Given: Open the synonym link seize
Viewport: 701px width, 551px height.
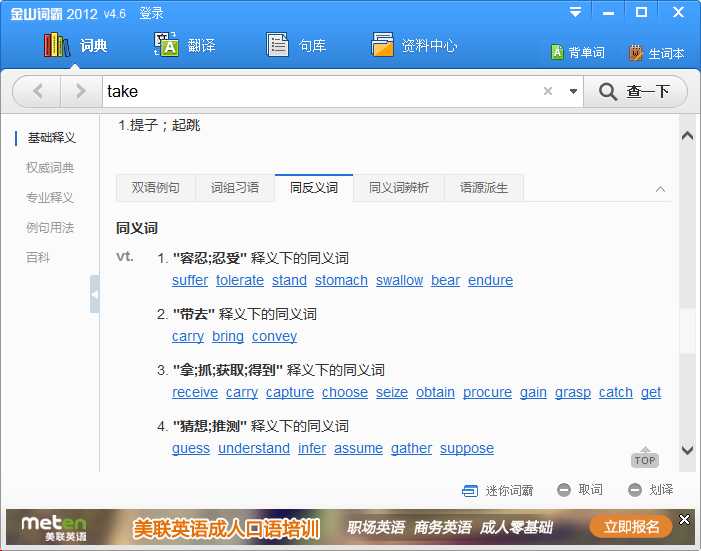Looking at the screenshot, I should (x=392, y=392).
